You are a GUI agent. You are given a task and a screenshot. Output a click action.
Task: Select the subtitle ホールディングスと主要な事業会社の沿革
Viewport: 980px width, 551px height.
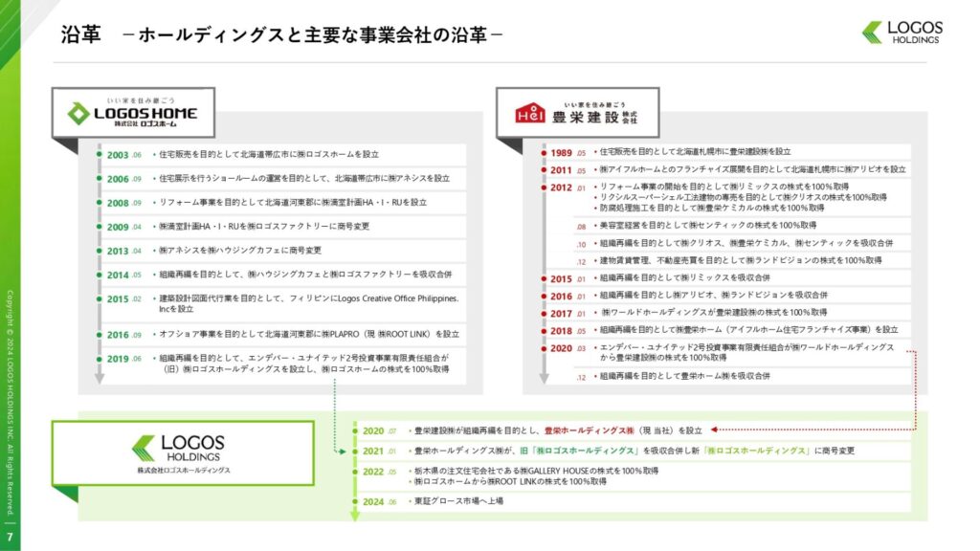click(x=313, y=34)
